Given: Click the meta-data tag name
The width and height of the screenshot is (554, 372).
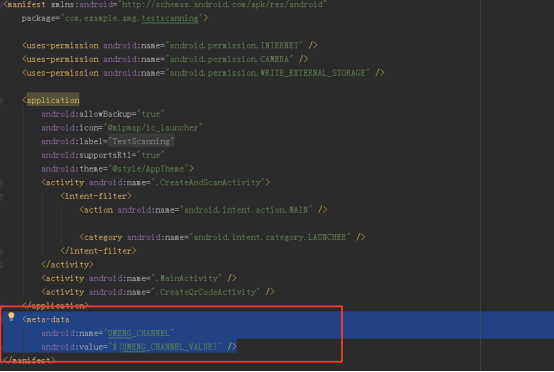Looking at the screenshot, I should [x=48, y=319].
